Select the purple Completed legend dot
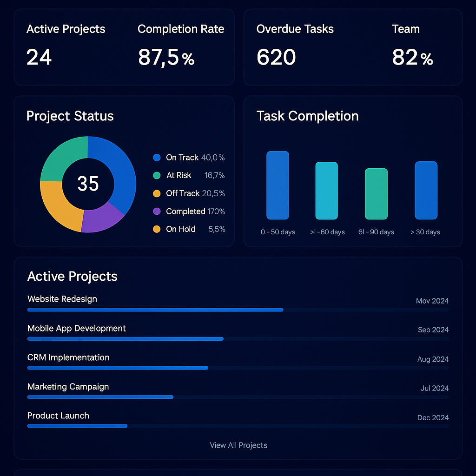 pyautogui.click(x=157, y=212)
